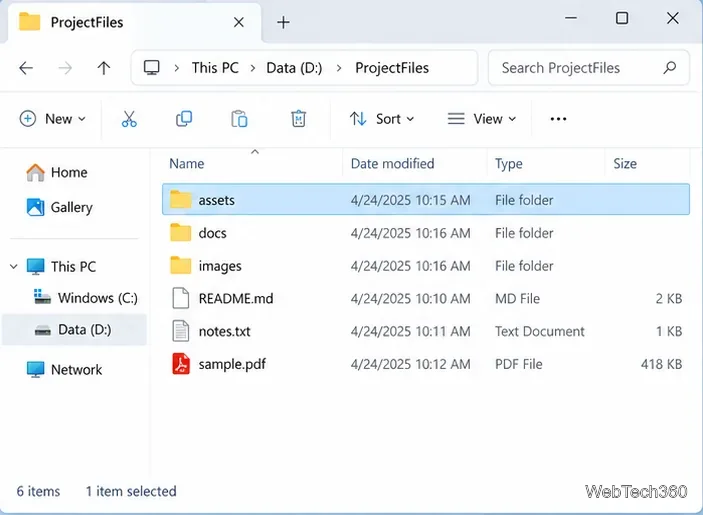Click the sample.pdf red PDF icon
Viewport: 703px width, 515px height.
pos(181,364)
